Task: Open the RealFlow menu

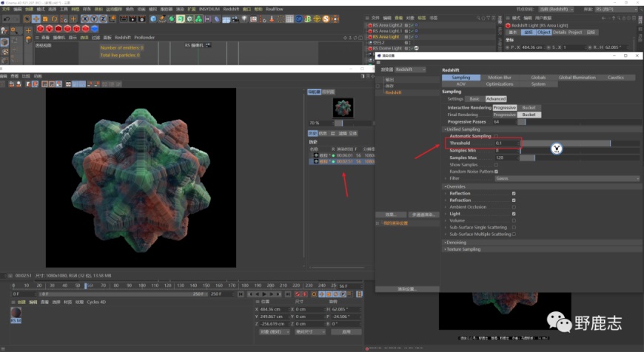Action: click(275, 9)
